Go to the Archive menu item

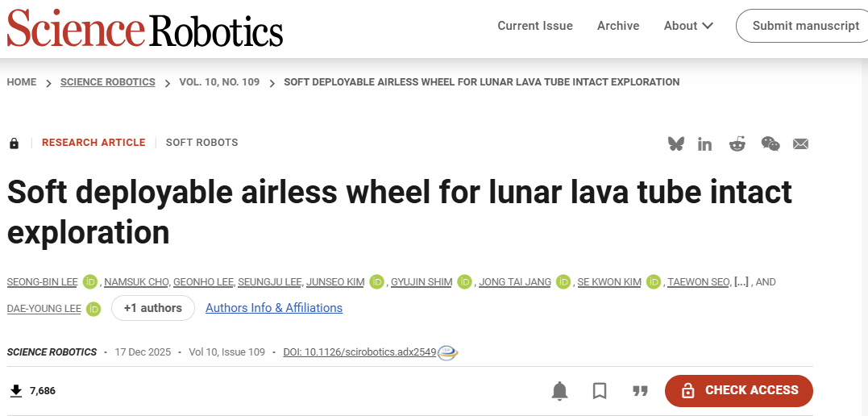click(618, 26)
